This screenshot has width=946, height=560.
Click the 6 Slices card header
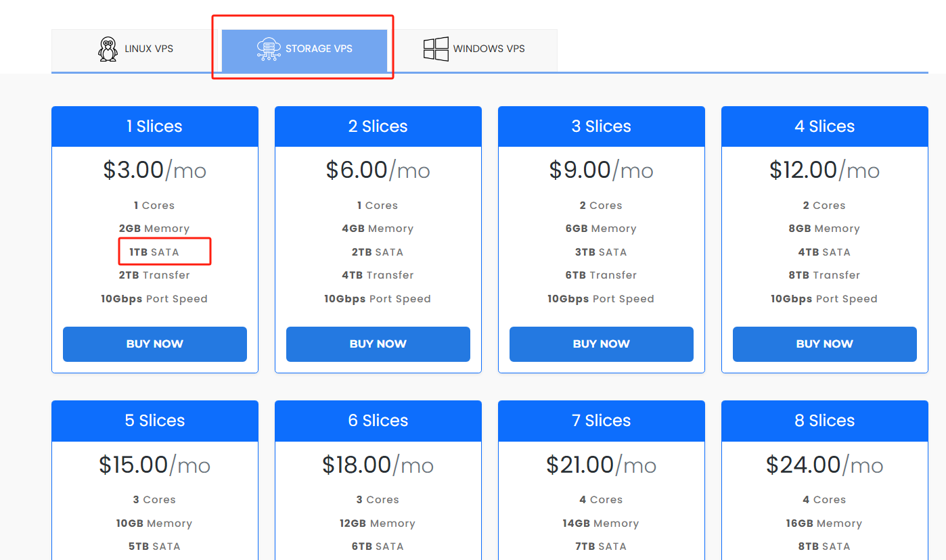[x=378, y=421]
